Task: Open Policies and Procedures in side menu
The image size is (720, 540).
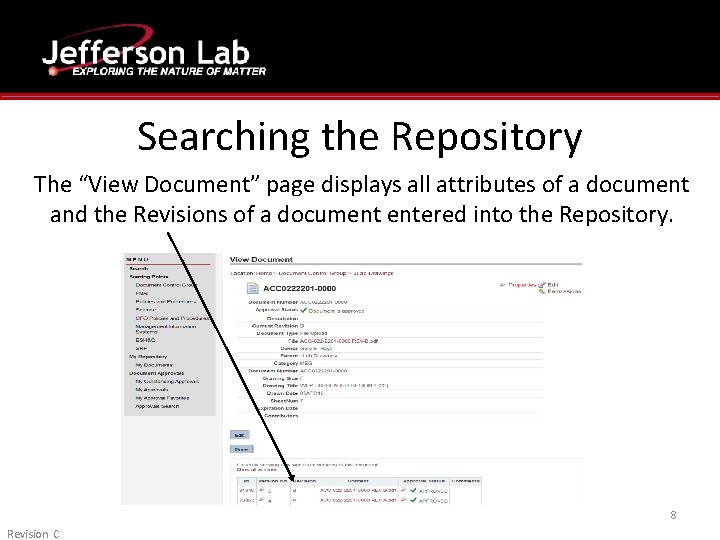Action: (x=165, y=302)
